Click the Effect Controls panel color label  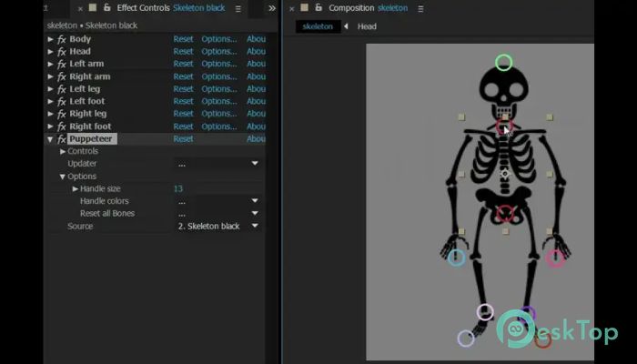[x=93, y=7]
